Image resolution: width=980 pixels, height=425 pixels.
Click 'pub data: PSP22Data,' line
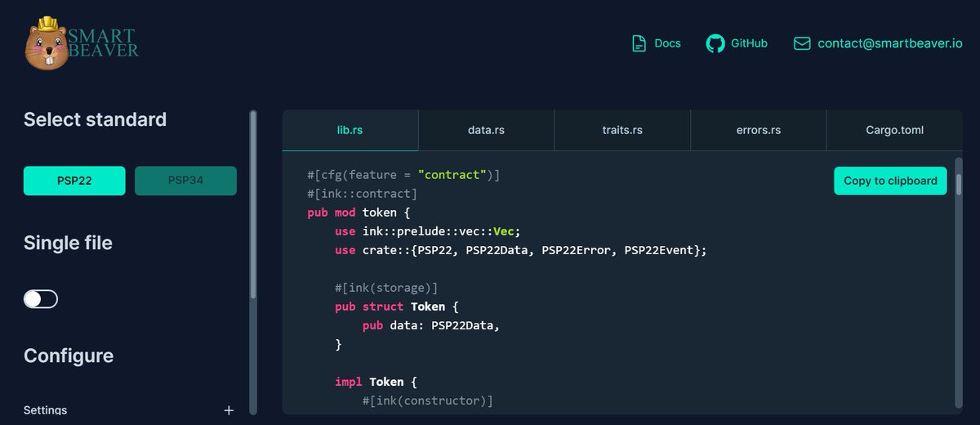[x=430, y=325]
